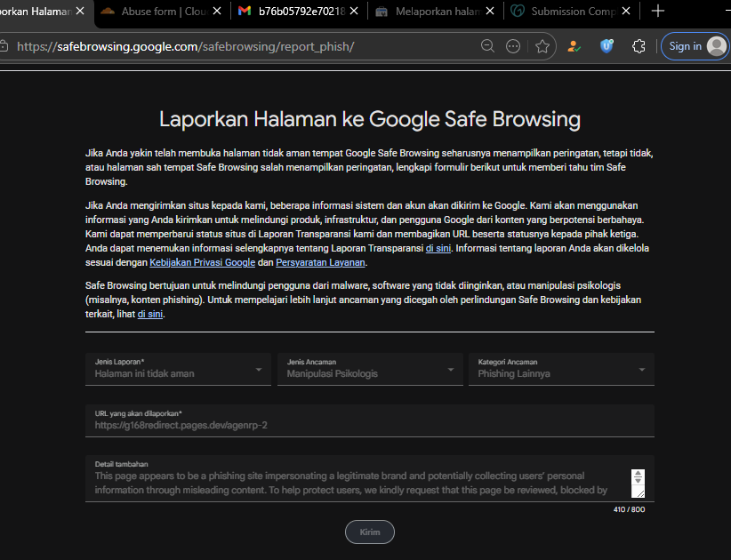This screenshot has width=731, height=560.
Task: Click the Sign in button
Action: [x=695, y=46]
